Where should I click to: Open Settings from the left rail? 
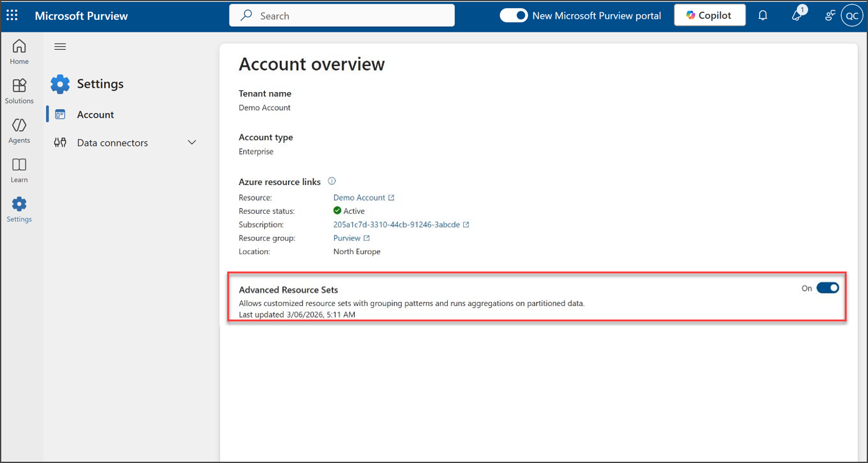tap(19, 208)
